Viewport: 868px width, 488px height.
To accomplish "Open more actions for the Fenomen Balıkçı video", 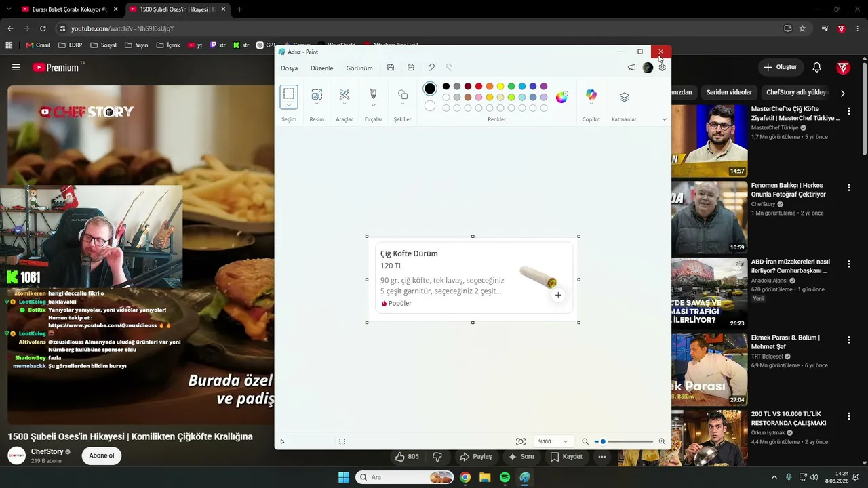I will [x=849, y=188].
